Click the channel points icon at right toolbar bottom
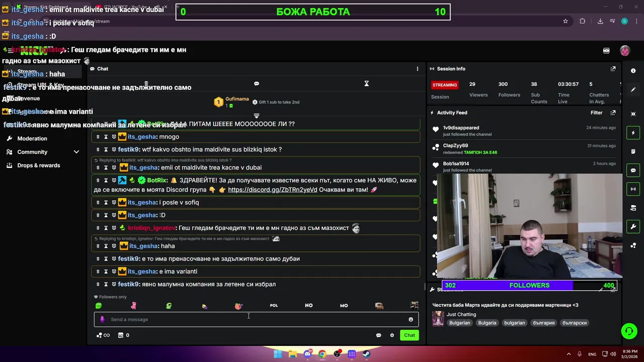 pos(633,245)
